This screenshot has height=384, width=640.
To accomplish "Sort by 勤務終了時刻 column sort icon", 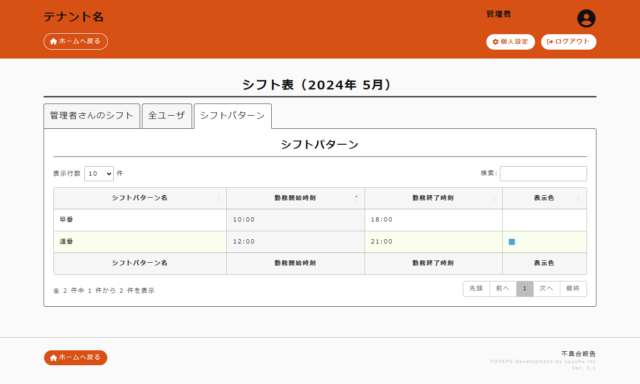I will coord(494,198).
